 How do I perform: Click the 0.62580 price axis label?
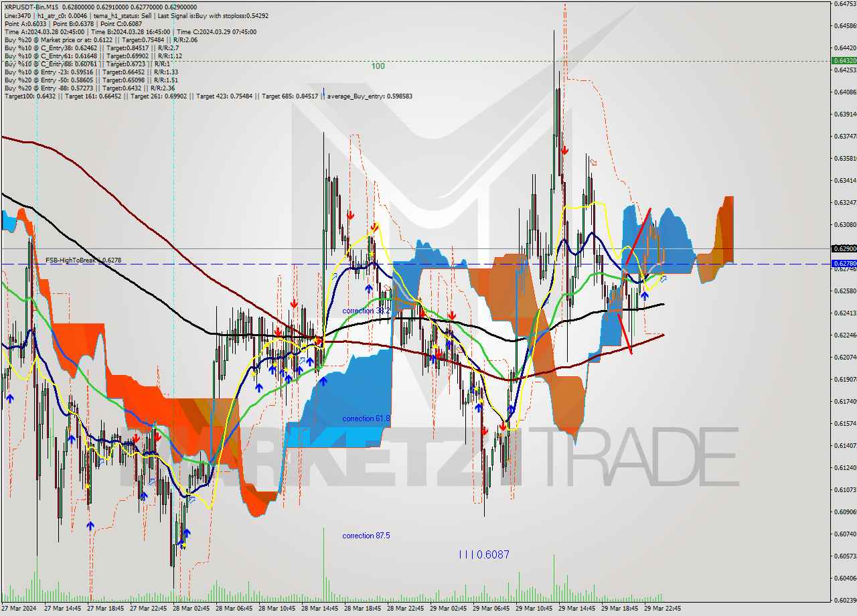point(845,291)
